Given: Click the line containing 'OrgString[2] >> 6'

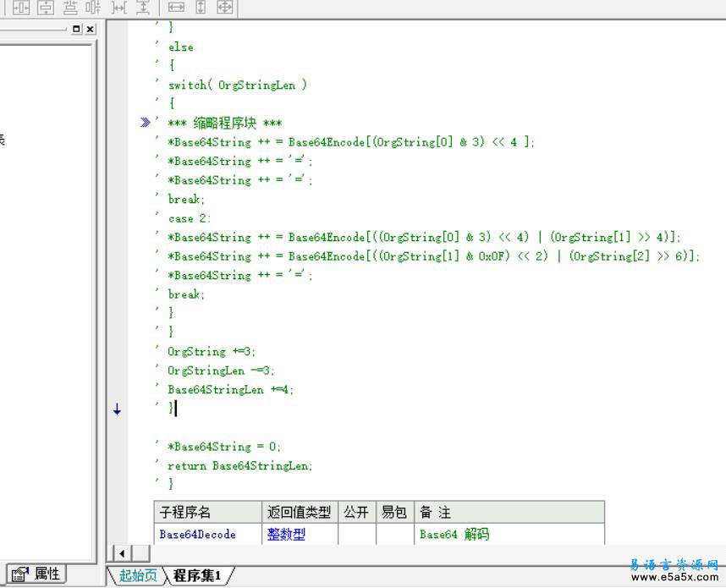Looking at the screenshot, I should tap(433, 256).
